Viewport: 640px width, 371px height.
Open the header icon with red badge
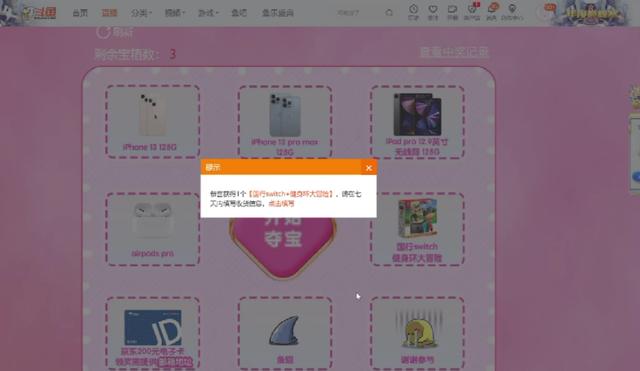tap(472, 12)
